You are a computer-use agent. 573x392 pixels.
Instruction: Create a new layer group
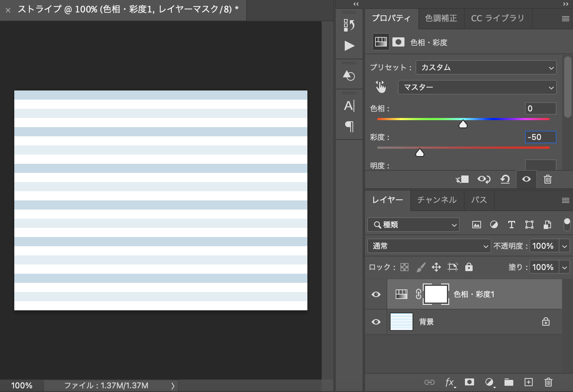tap(509, 382)
